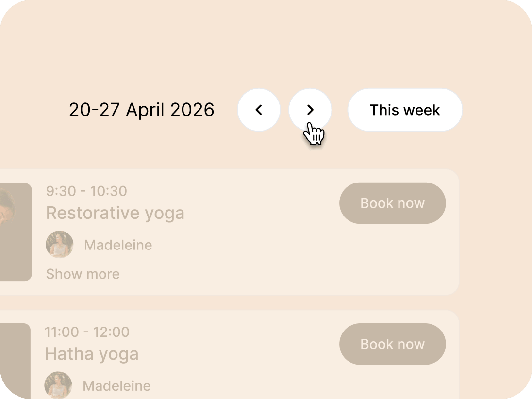The image size is (532, 399).
Task: Jump back with the This week button
Action: pyautogui.click(x=405, y=110)
